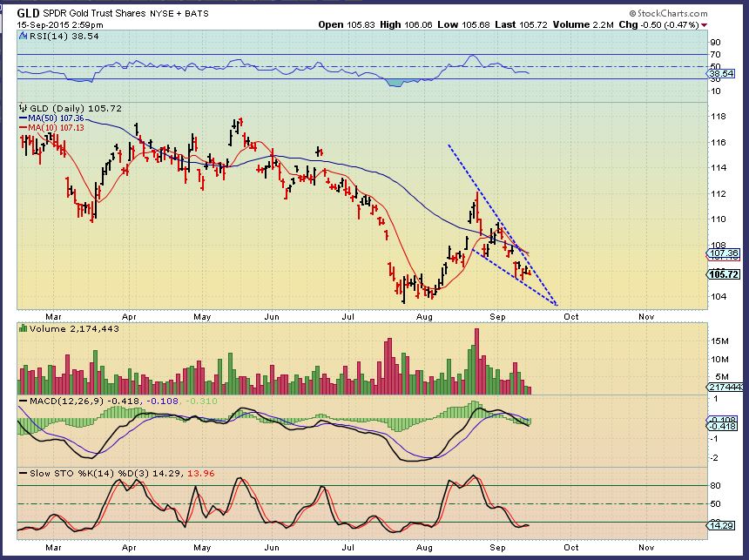Click the Sep label on the date axis
Viewport: 749px width, 560px height.
[x=498, y=317]
